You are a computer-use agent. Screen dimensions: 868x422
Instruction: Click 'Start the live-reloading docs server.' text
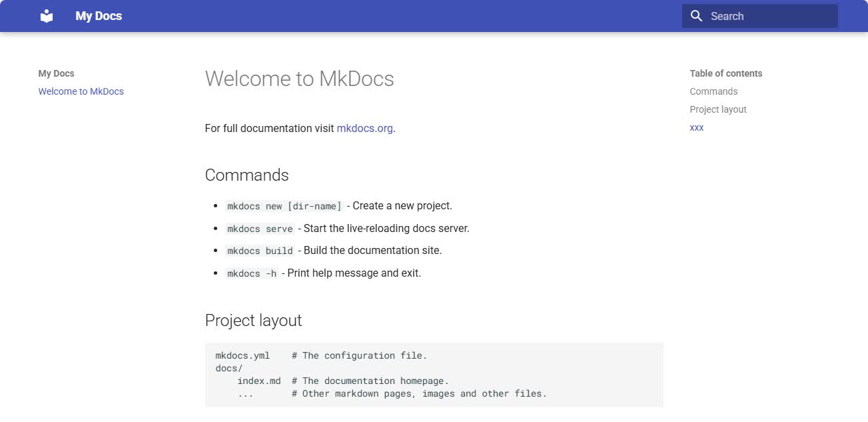tap(386, 229)
